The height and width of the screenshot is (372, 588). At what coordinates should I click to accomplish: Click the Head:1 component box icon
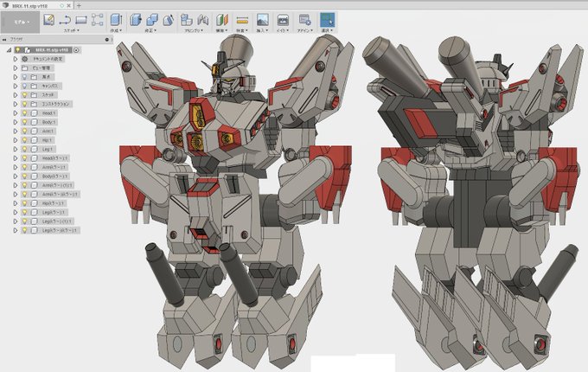[x=34, y=112]
